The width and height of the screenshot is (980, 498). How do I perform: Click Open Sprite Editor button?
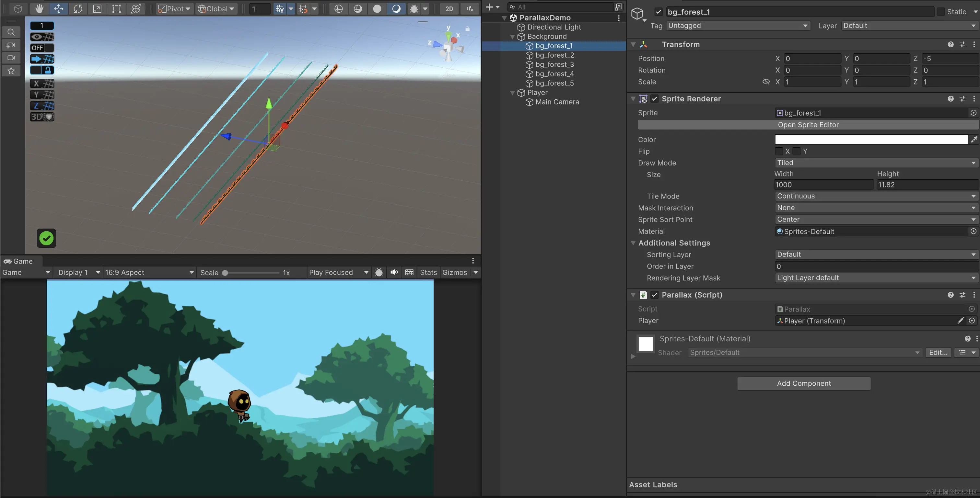808,125
